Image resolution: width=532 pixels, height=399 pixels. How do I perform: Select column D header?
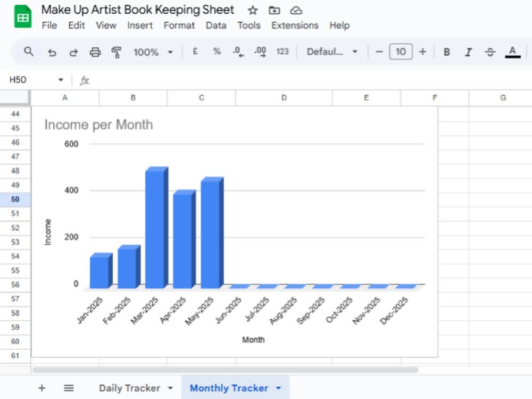(x=284, y=98)
